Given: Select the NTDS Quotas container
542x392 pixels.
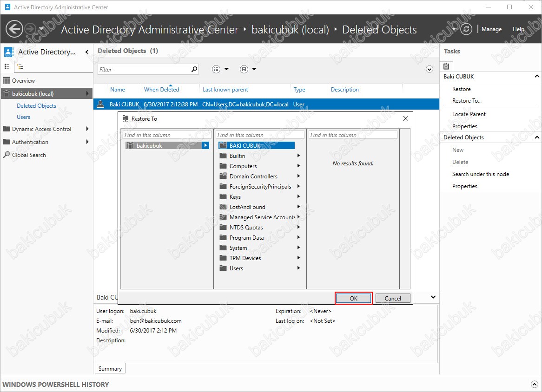Looking at the screenshot, I should [x=246, y=227].
